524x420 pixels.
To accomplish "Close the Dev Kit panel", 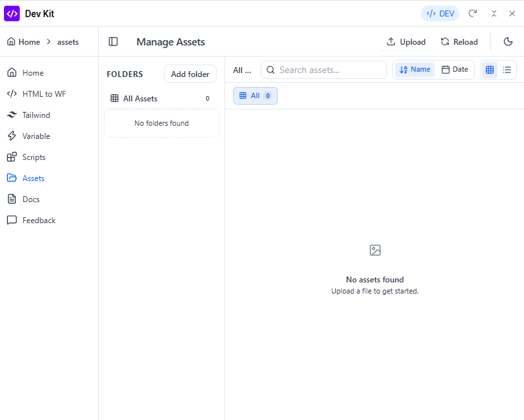I will click(512, 13).
